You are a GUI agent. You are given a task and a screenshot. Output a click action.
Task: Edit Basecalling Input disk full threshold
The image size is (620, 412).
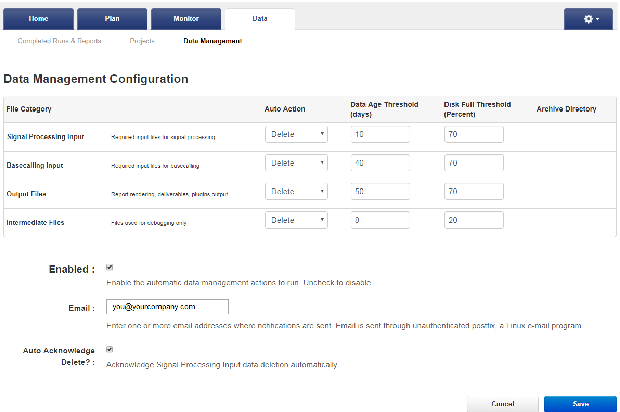pyautogui.click(x=473, y=162)
